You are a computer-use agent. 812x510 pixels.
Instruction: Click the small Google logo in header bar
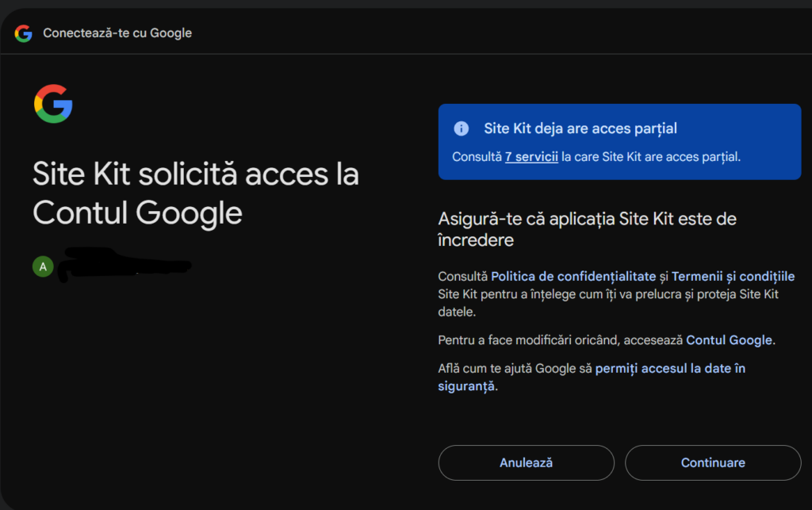click(23, 33)
